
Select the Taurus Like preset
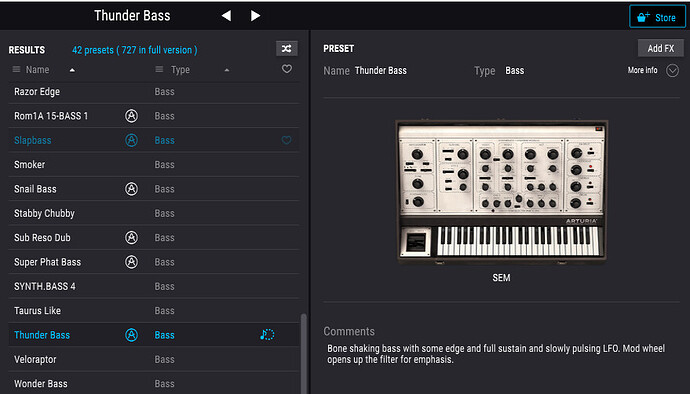pos(154,310)
